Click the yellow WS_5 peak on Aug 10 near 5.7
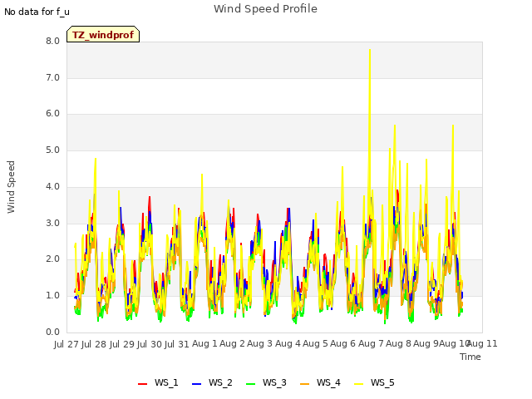Screen dimensions: 532x399 (453, 126)
